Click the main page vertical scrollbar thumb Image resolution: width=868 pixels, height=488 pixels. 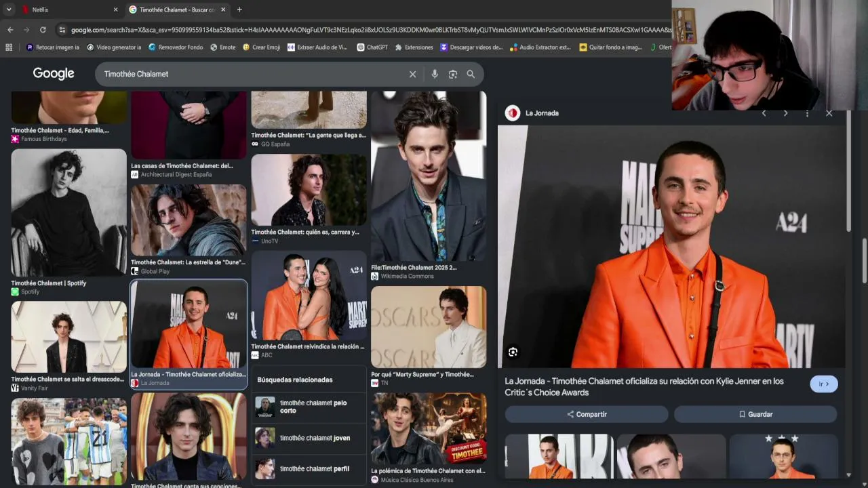pos(864,261)
